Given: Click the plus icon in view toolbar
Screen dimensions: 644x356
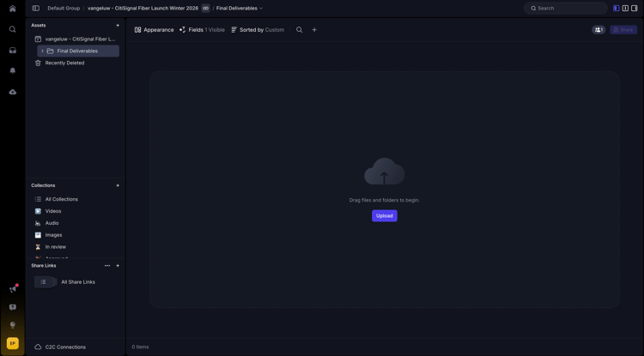Looking at the screenshot, I should tap(314, 29).
